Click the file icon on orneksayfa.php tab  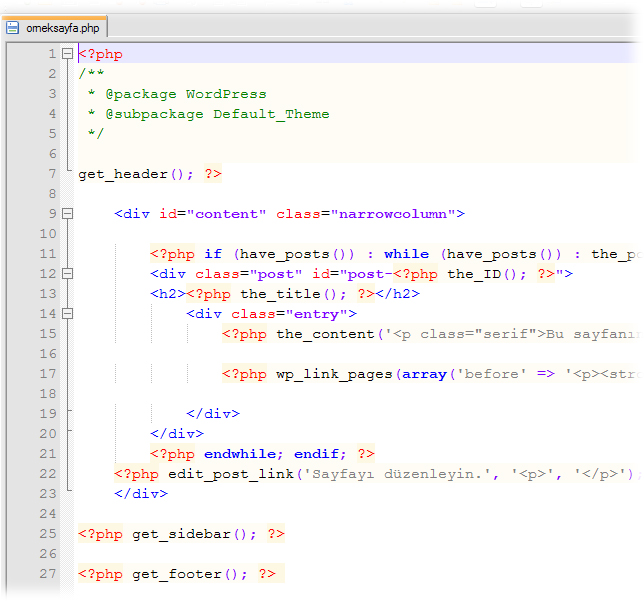pyautogui.click(x=12, y=28)
